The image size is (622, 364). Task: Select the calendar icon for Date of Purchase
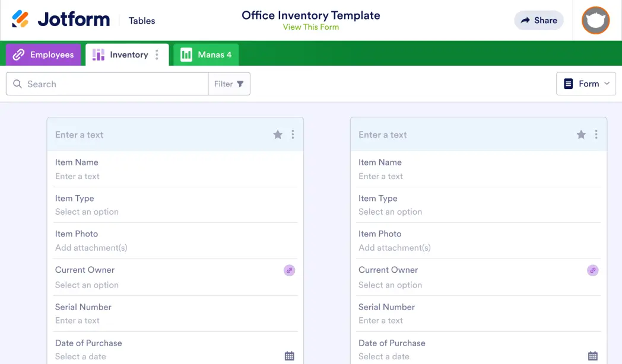(x=289, y=355)
